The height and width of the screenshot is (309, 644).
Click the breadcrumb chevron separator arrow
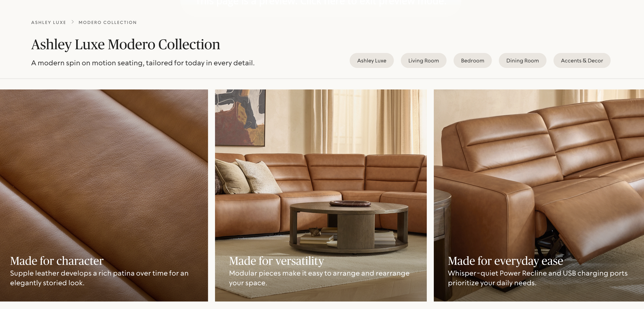click(x=73, y=22)
